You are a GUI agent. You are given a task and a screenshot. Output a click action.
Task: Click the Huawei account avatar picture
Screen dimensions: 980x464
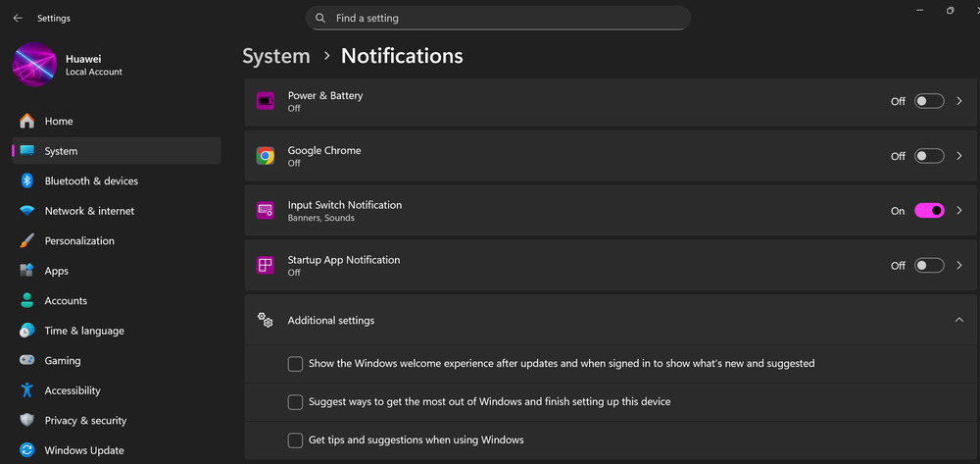pyautogui.click(x=35, y=65)
